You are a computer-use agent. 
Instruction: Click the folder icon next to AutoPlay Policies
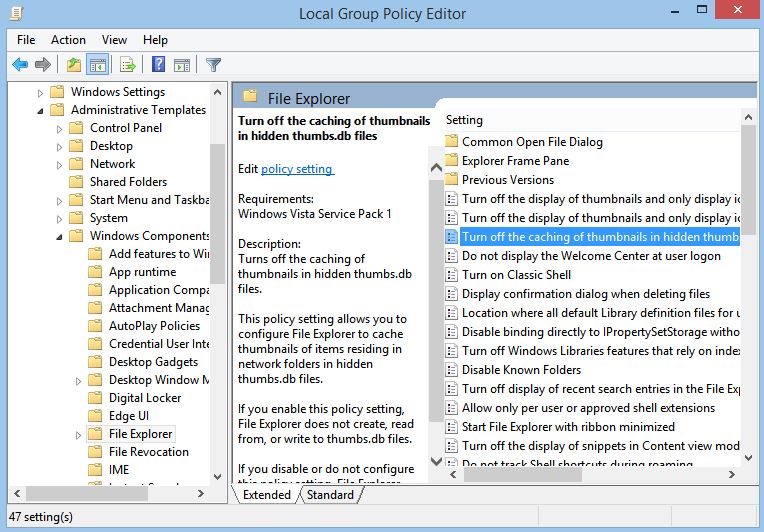[95, 326]
